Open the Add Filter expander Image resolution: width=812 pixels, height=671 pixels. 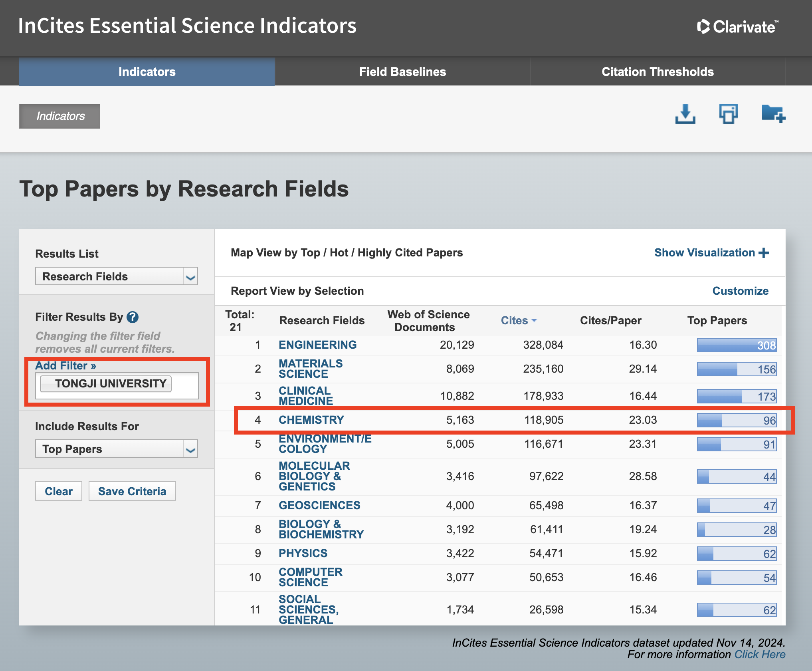[65, 365]
